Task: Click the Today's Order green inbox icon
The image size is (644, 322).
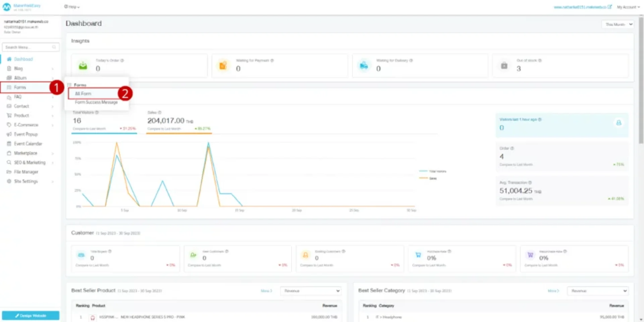Action: (x=83, y=66)
